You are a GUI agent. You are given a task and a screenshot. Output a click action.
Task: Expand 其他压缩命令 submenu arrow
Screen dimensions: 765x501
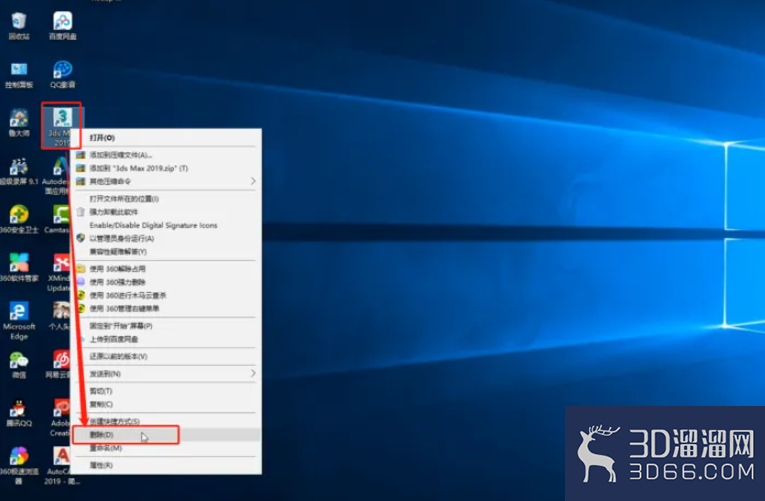(x=253, y=181)
